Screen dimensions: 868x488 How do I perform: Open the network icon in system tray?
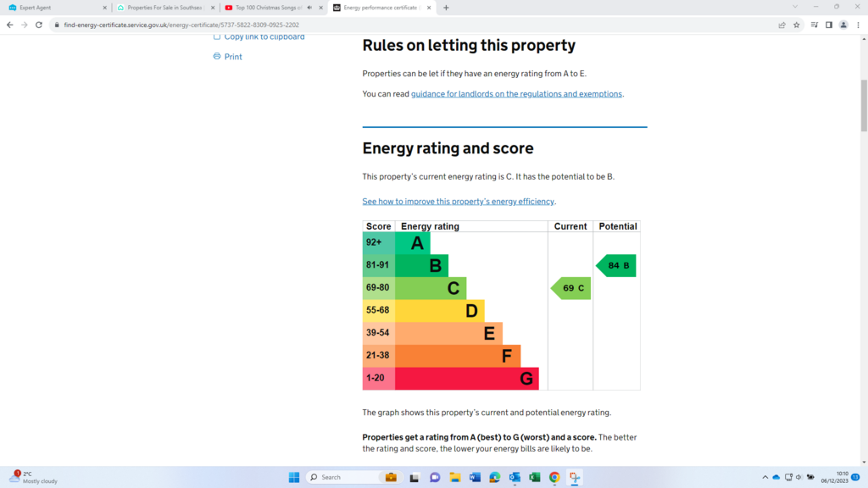coord(788,477)
